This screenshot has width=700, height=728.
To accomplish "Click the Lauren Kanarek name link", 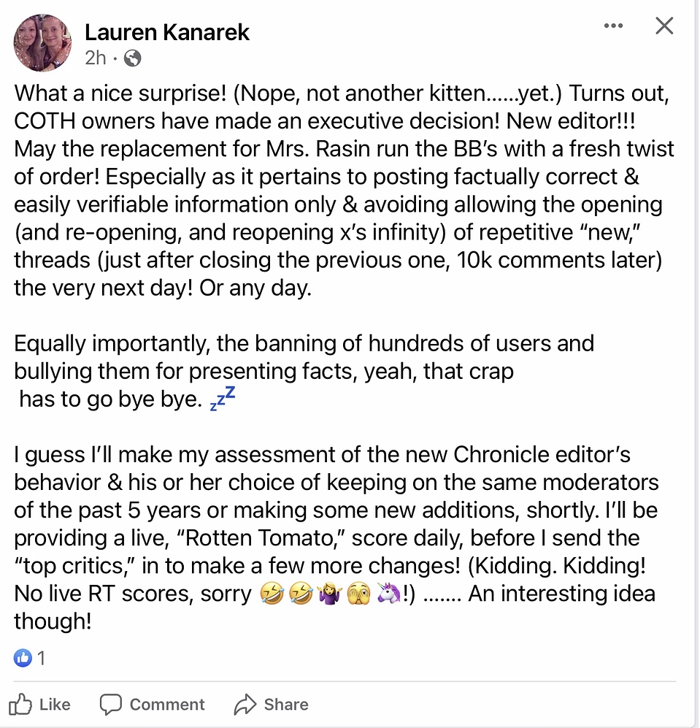I will 167,33.
